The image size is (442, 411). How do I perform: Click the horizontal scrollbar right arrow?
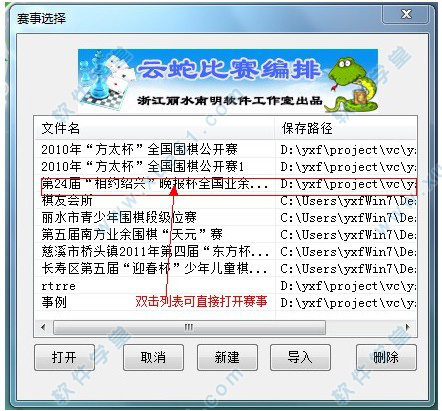click(x=407, y=327)
